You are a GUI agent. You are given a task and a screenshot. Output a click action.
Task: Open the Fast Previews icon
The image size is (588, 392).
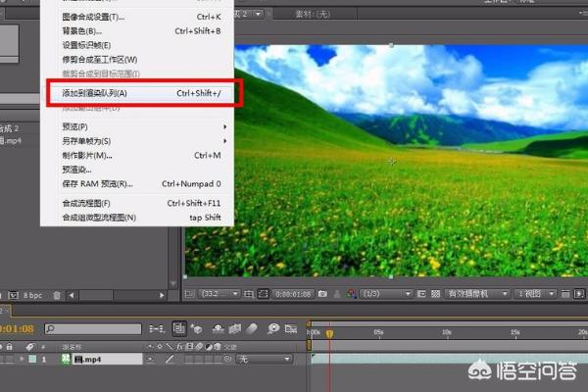point(579,294)
